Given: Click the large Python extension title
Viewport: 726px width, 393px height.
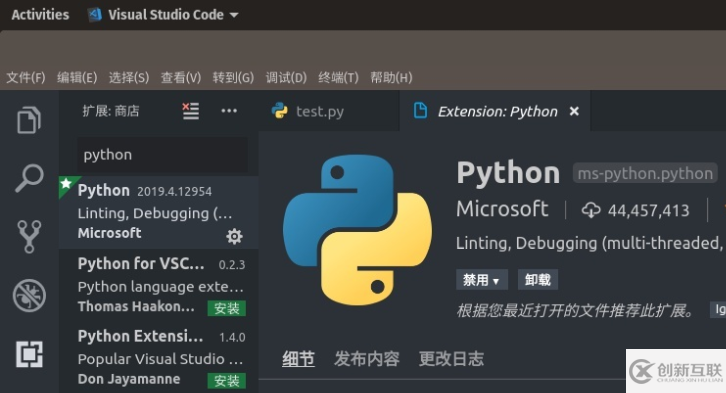Looking at the screenshot, I should pos(508,173).
